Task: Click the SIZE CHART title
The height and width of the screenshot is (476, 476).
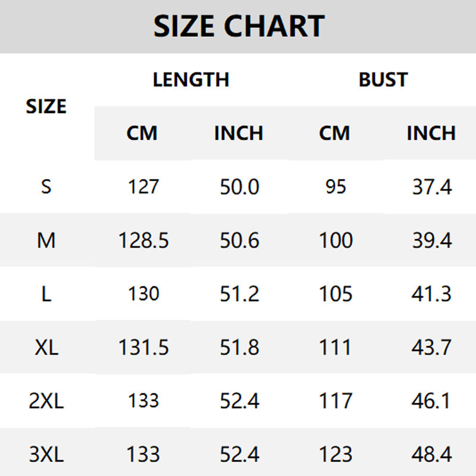Action: point(239,26)
